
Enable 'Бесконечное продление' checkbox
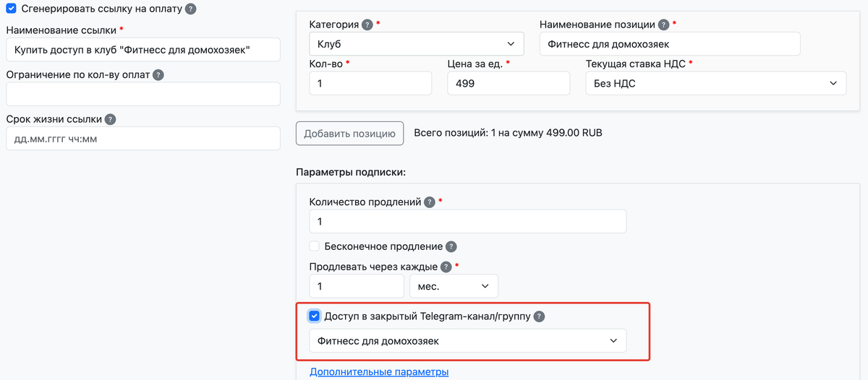315,246
